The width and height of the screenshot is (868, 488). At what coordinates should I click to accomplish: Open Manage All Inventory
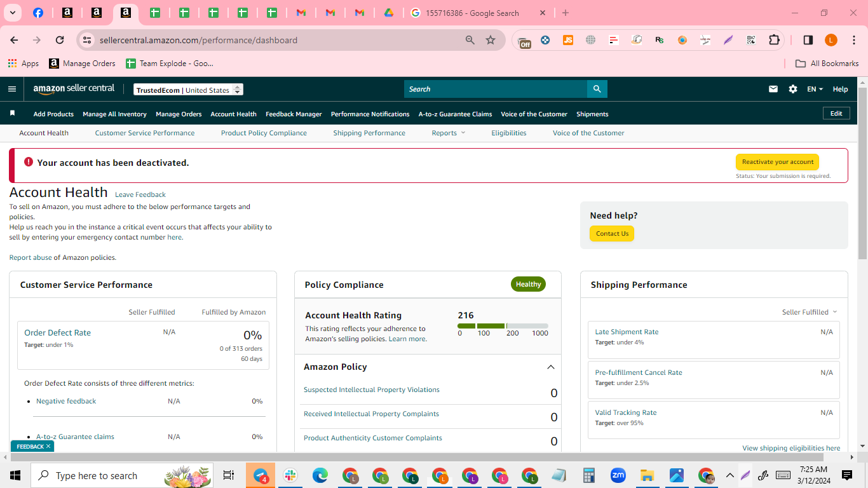click(114, 114)
